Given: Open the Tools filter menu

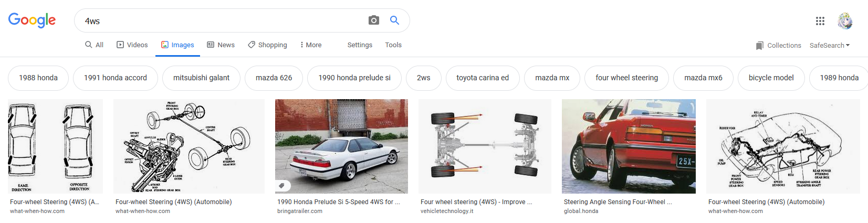Looking at the screenshot, I should (x=393, y=45).
